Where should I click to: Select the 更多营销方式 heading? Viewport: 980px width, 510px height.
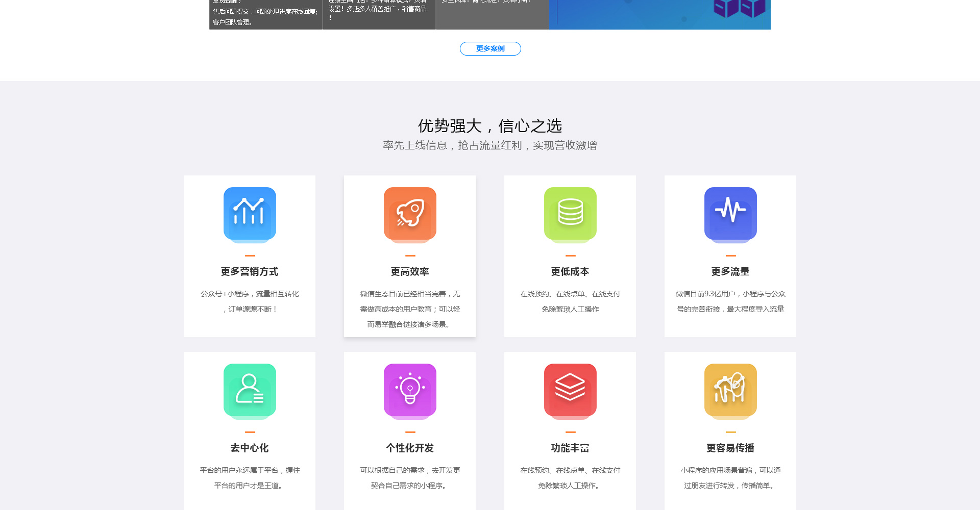click(x=250, y=272)
